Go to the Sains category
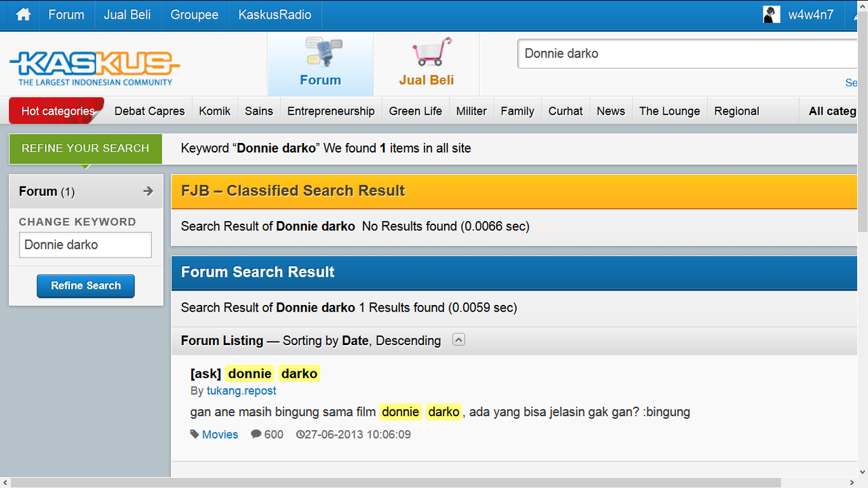 click(259, 111)
